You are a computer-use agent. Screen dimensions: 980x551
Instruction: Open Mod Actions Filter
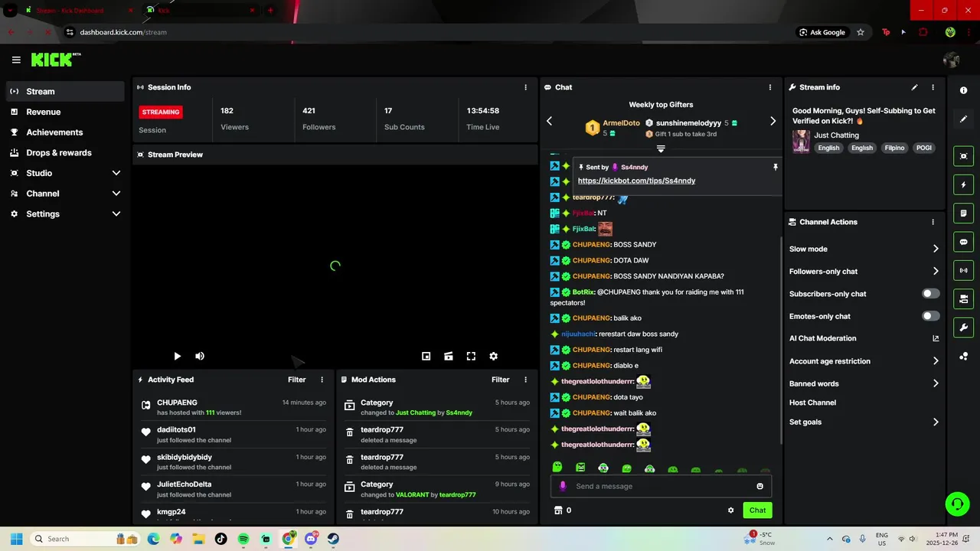(x=500, y=380)
